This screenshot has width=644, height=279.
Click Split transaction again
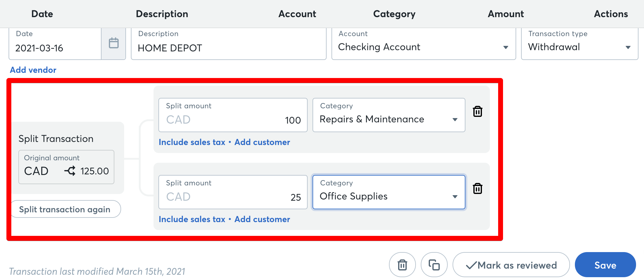click(65, 209)
